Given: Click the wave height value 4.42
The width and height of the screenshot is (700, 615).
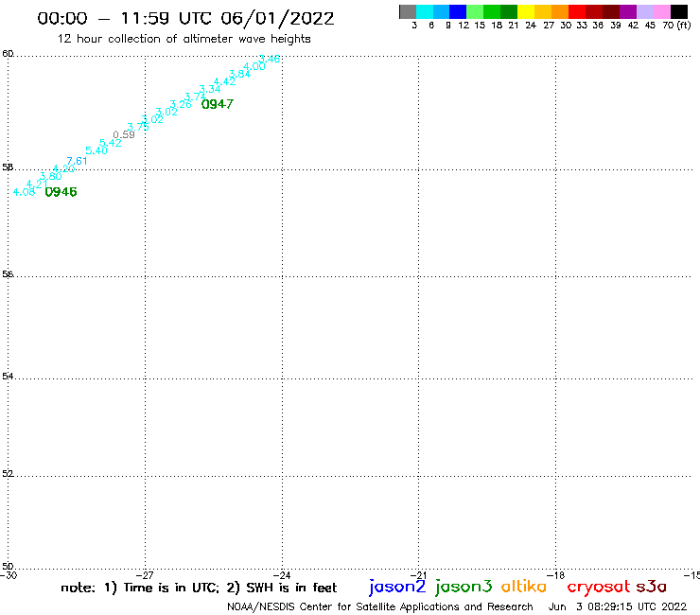Looking at the screenshot, I should pyautogui.click(x=224, y=81).
